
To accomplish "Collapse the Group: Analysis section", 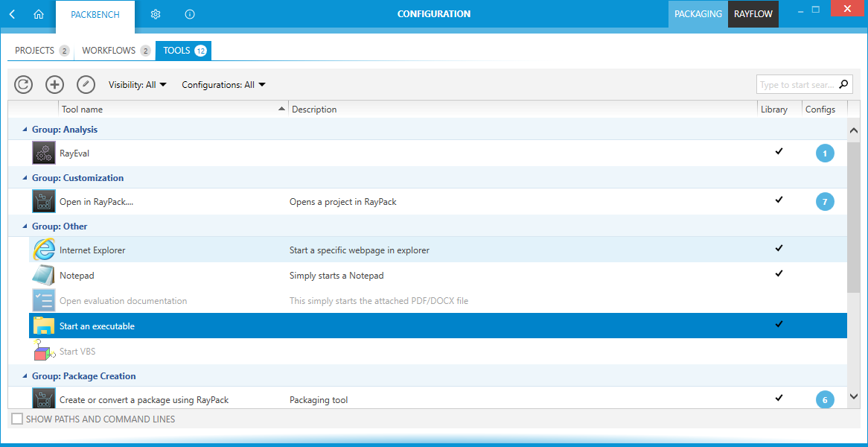I will coord(24,129).
